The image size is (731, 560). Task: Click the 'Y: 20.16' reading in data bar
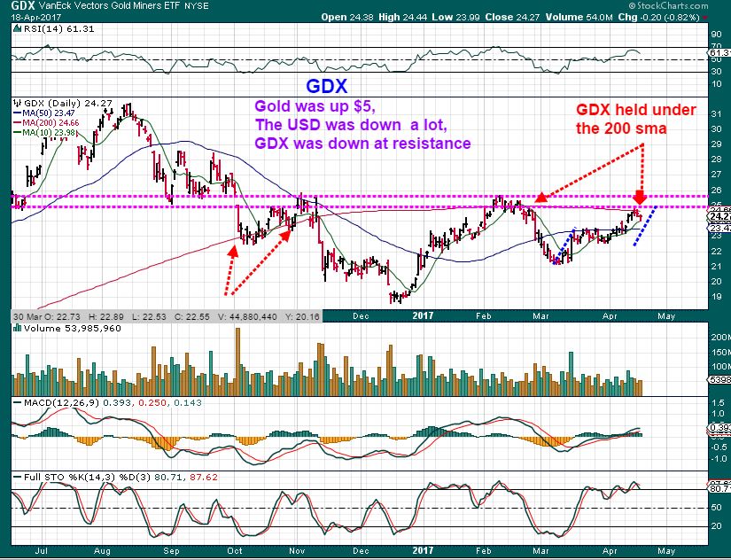[x=301, y=316]
